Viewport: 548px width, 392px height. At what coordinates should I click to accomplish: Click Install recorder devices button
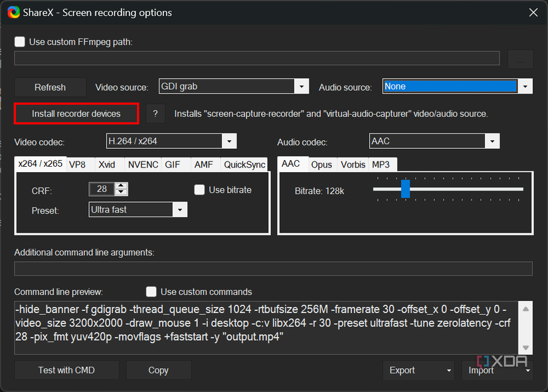(76, 114)
